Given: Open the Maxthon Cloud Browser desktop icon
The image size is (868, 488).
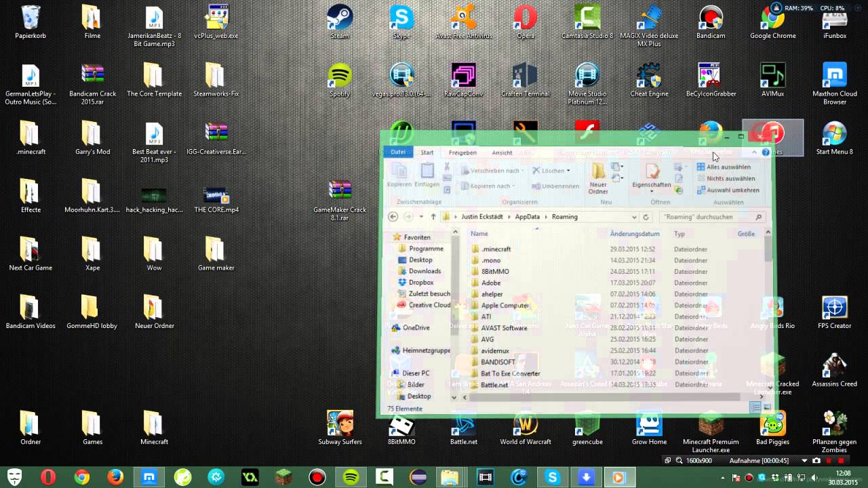Looking at the screenshot, I should (835, 83).
